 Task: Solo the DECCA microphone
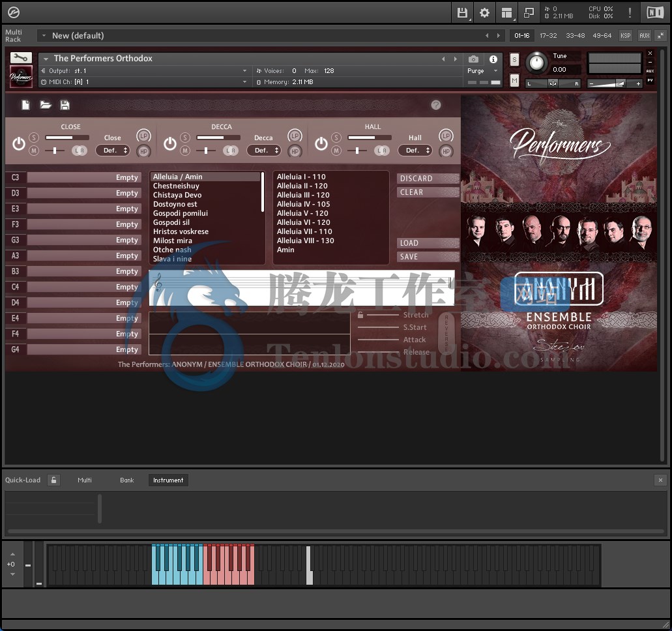click(x=185, y=137)
